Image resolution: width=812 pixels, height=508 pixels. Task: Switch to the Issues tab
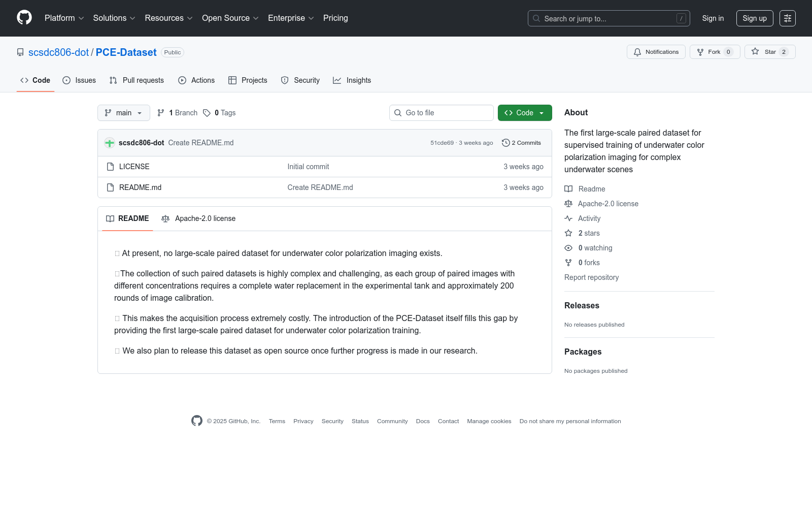click(x=79, y=80)
